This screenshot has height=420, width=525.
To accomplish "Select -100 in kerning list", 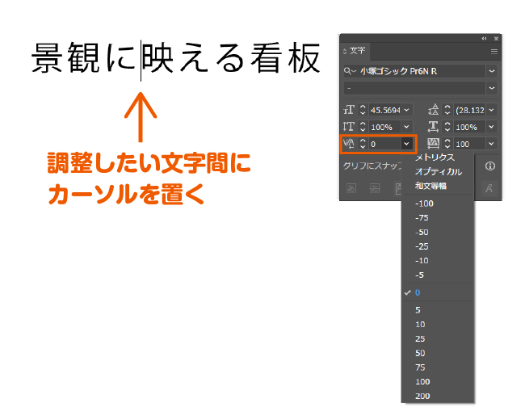I will pyautogui.click(x=438, y=204).
